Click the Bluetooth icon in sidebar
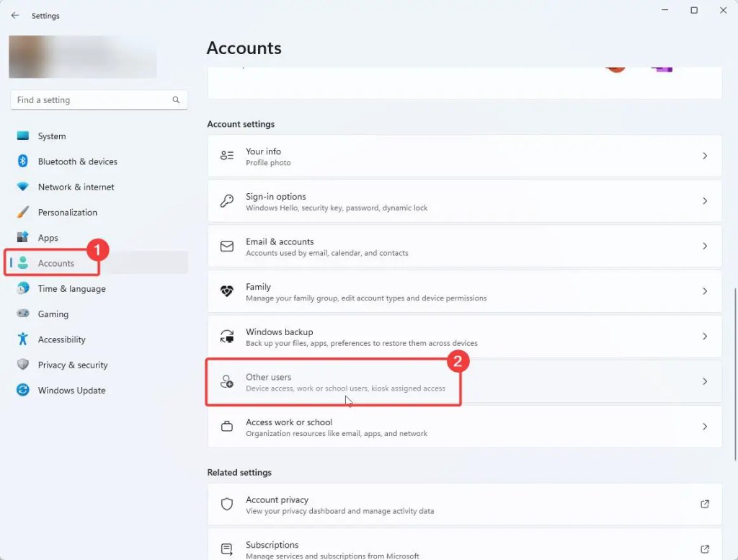Screen dimensions: 738x560 (22, 161)
